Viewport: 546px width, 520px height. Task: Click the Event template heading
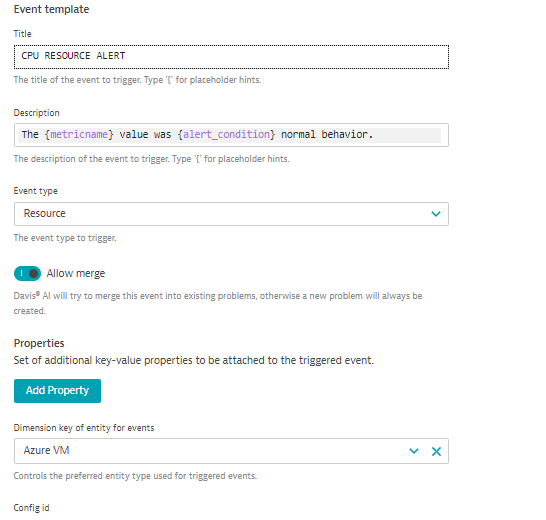pyautogui.click(x=52, y=9)
